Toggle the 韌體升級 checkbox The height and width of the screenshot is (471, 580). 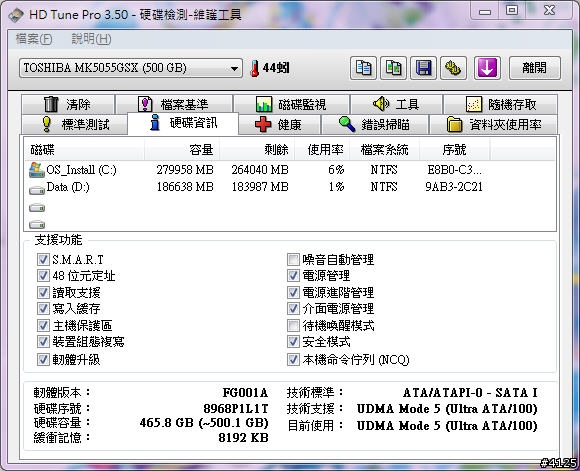point(43,359)
